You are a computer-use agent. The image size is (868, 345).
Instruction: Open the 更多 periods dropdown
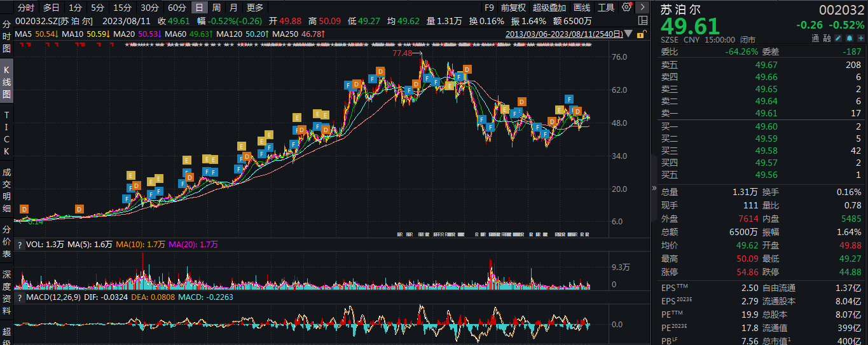254,8
